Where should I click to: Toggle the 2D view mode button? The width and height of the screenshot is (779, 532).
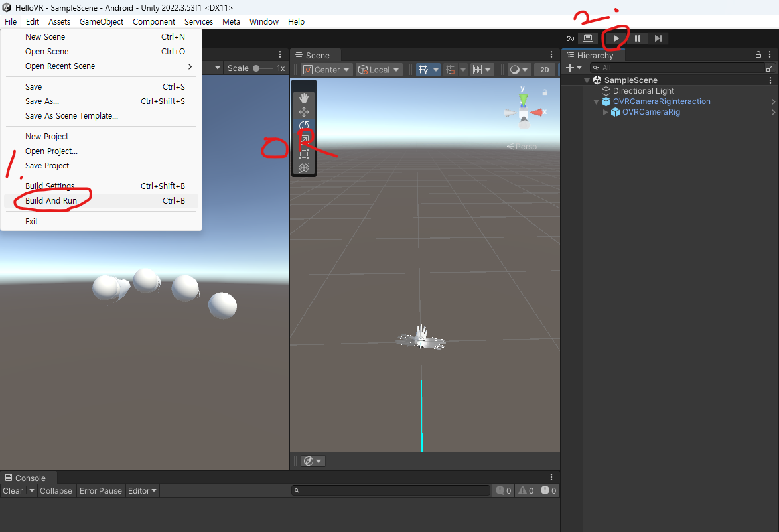545,70
